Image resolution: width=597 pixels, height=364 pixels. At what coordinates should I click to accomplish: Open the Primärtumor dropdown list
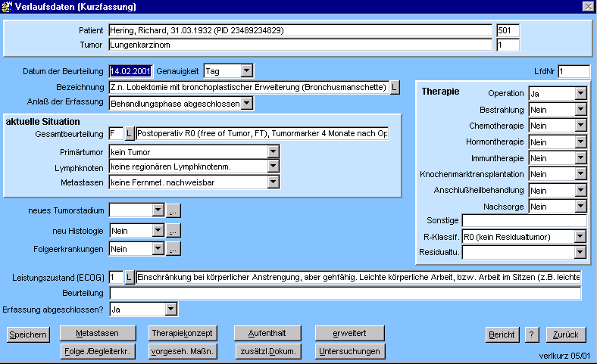pyautogui.click(x=273, y=153)
